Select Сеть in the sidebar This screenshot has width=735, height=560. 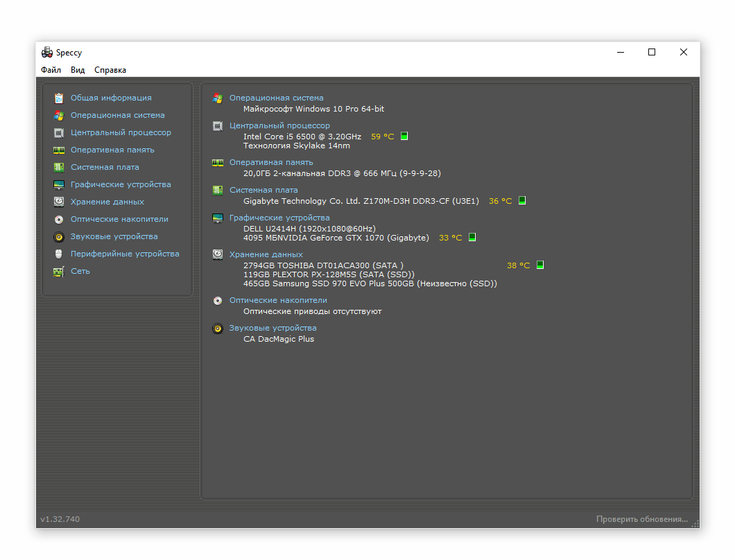80,271
